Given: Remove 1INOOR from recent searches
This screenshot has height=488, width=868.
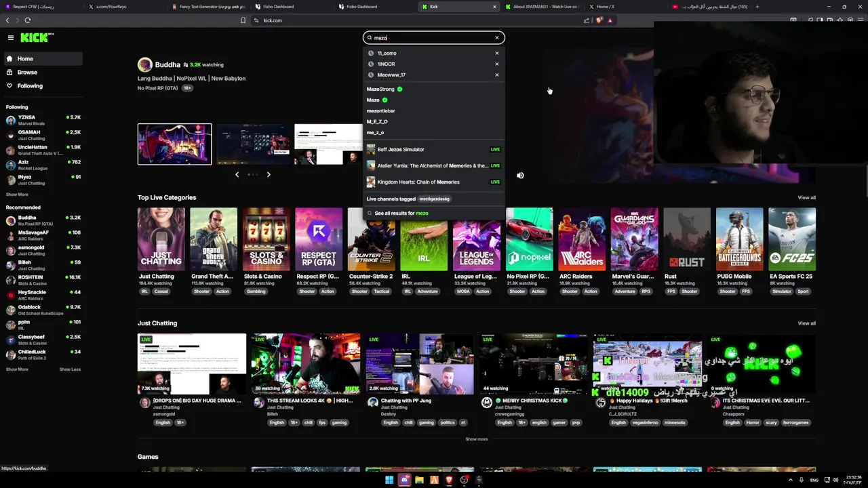Looking at the screenshot, I should pos(496,64).
